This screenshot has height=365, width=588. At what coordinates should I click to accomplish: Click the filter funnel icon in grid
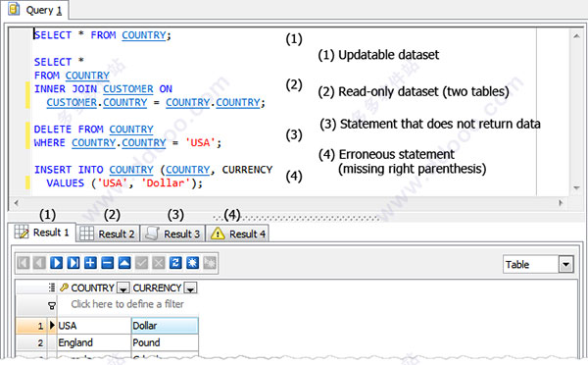(52, 306)
